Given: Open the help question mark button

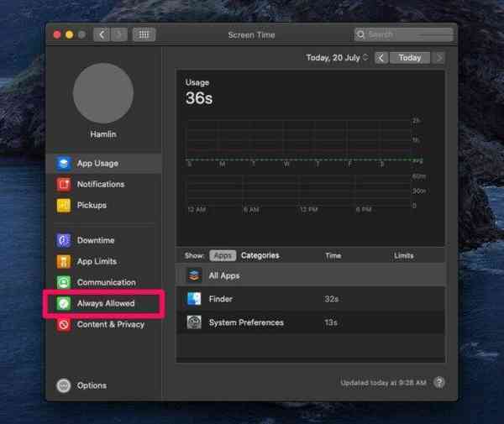Looking at the screenshot, I should 439,382.
